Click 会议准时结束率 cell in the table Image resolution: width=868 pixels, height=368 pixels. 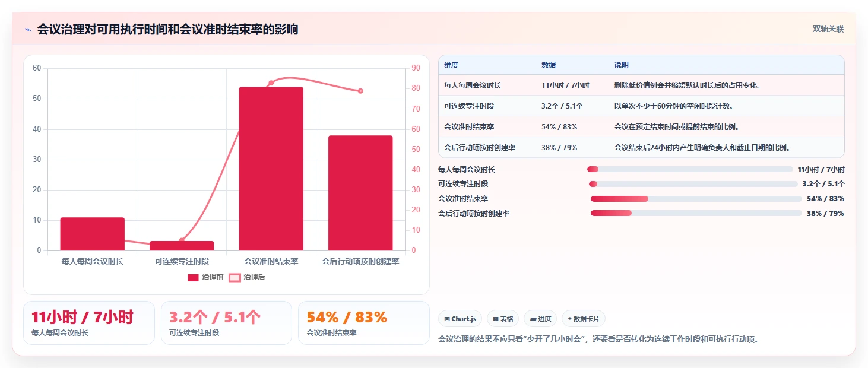click(x=469, y=127)
